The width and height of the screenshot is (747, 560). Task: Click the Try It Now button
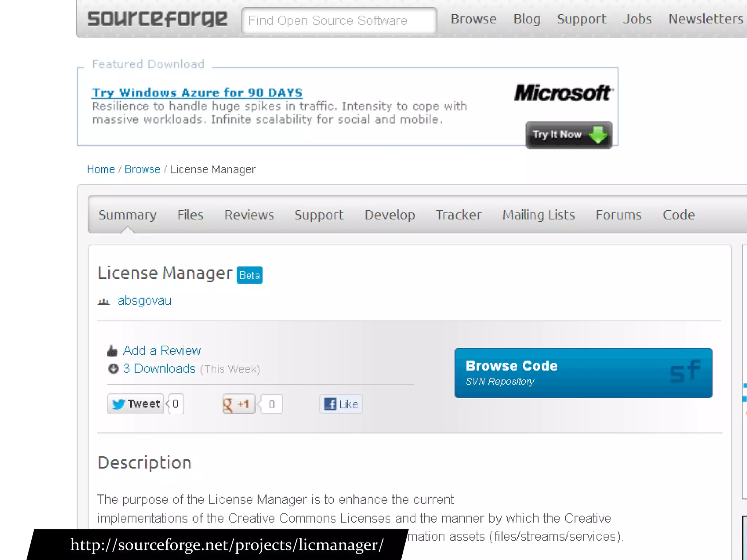[569, 135]
